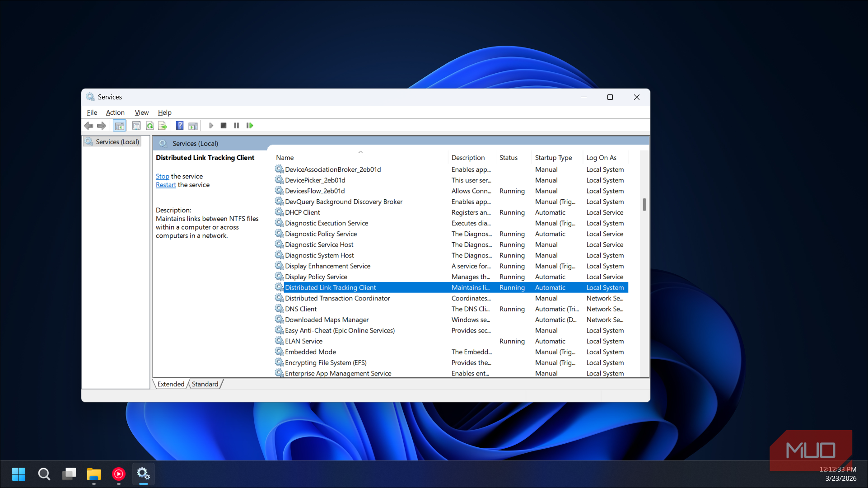The width and height of the screenshot is (868, 488).
Task: Open Properties toolbar icon
Action: (x=136, y=126)
